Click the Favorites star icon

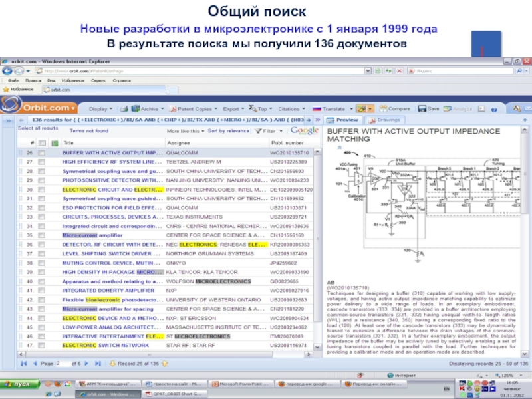[6, 90]
